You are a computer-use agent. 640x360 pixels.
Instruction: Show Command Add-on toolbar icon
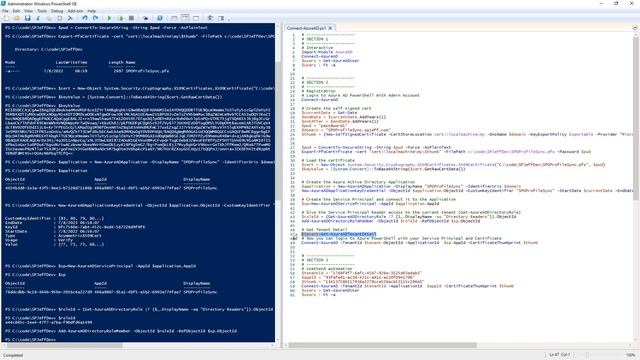(x=221, y=18)
